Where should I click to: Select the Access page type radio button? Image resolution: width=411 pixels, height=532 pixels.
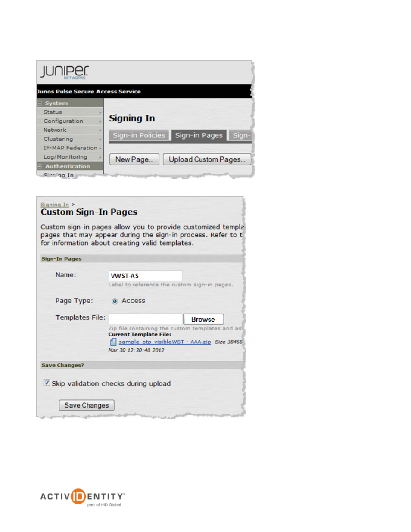(x=115, y=301)
